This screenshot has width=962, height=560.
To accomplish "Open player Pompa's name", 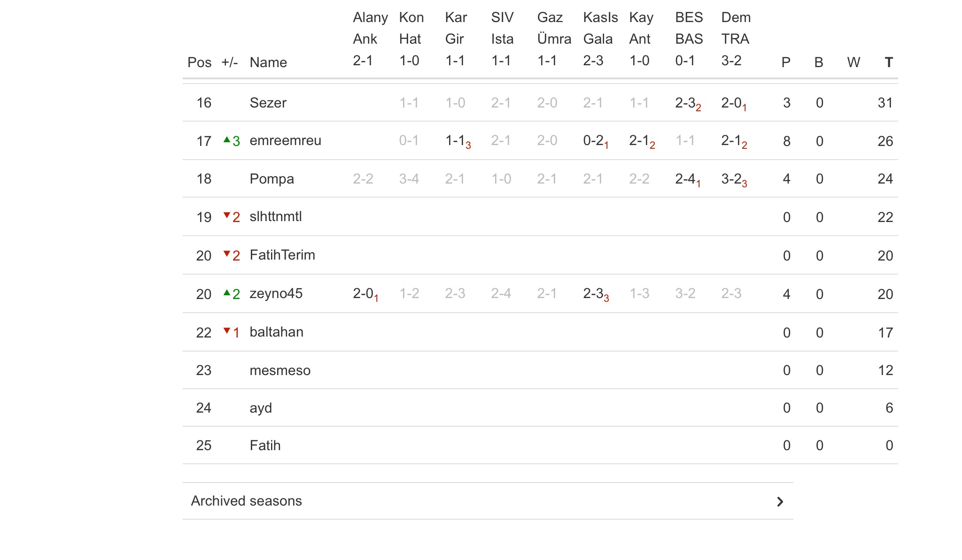I will pyautogui.click(x=272, y=179).
